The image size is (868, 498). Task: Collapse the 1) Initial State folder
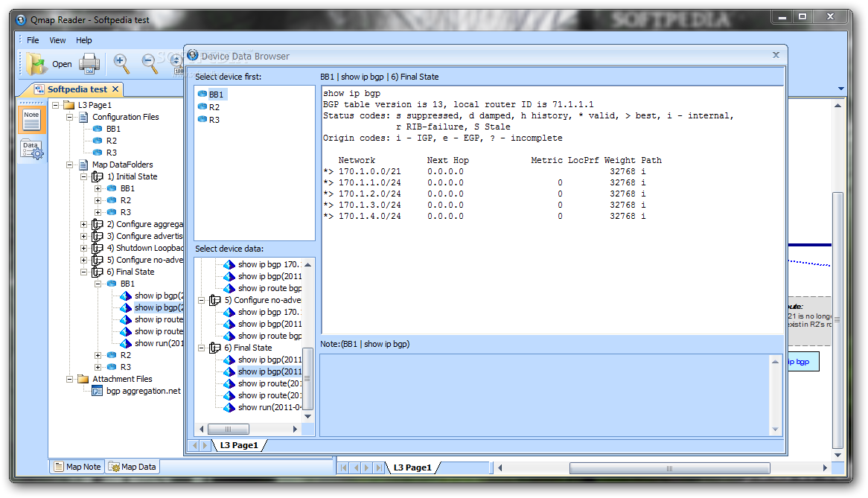(x=84, y=176)
